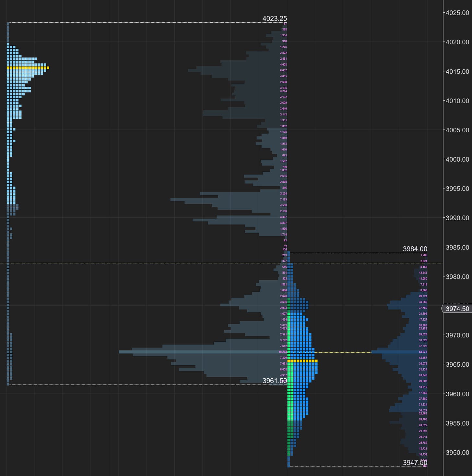Click the 3990.00 price axis label
472x476 pixels.
coord(457,218)
